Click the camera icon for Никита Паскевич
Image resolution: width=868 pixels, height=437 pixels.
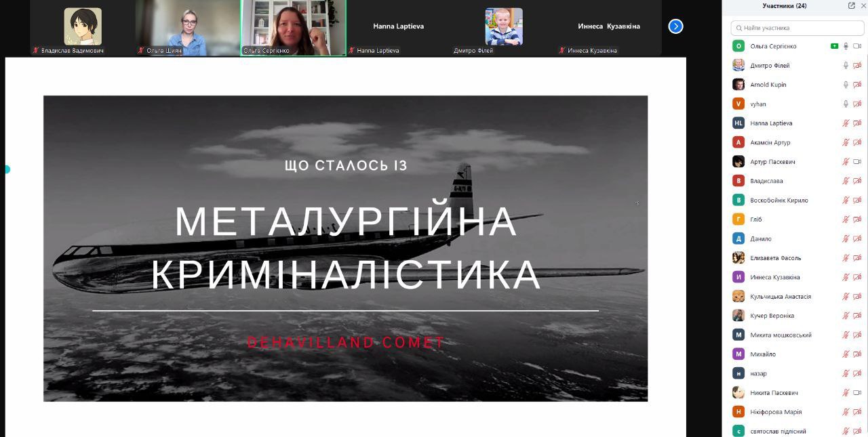click(857, 393)
